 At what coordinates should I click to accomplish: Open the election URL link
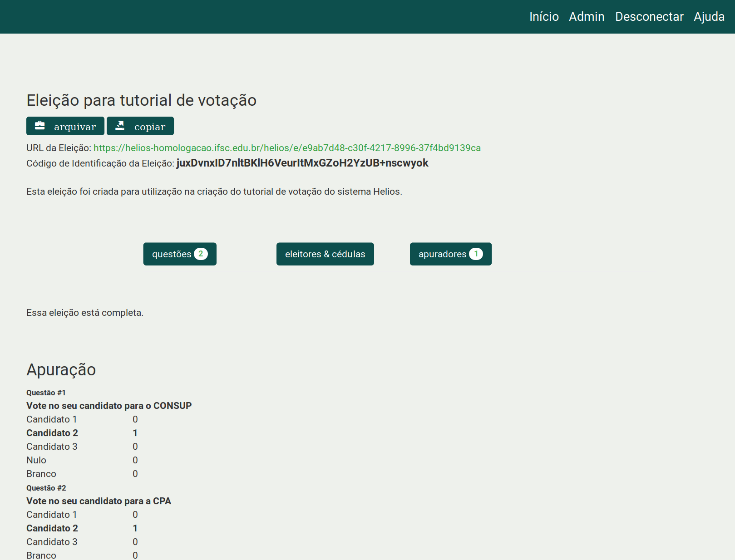pyautogui.click(x=287, y=148)
